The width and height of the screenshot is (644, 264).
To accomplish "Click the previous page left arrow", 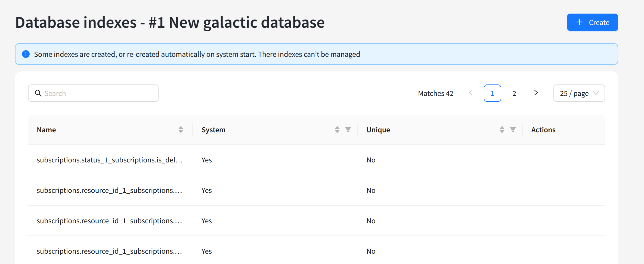I will [471, 93].
